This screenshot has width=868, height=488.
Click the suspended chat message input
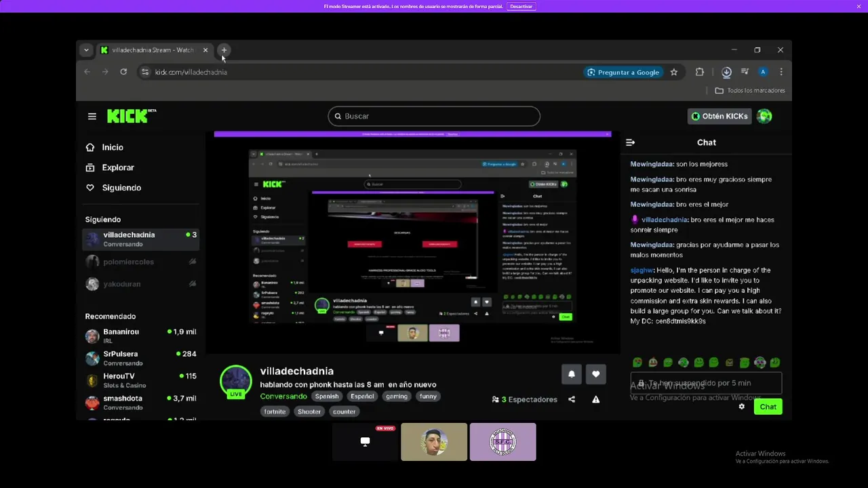(706, 383)
